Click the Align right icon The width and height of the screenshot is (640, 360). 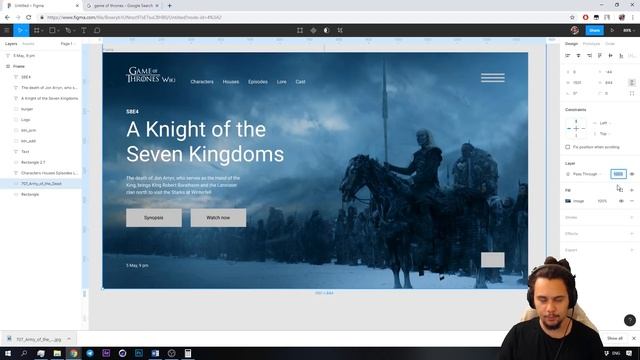pyautogui.click(x=589, y=56)
